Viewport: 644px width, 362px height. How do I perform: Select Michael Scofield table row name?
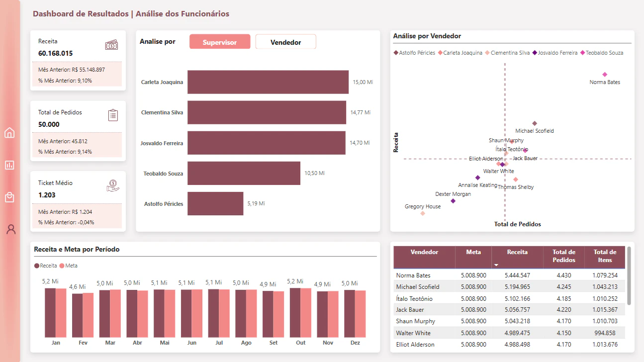click(418, 287)
